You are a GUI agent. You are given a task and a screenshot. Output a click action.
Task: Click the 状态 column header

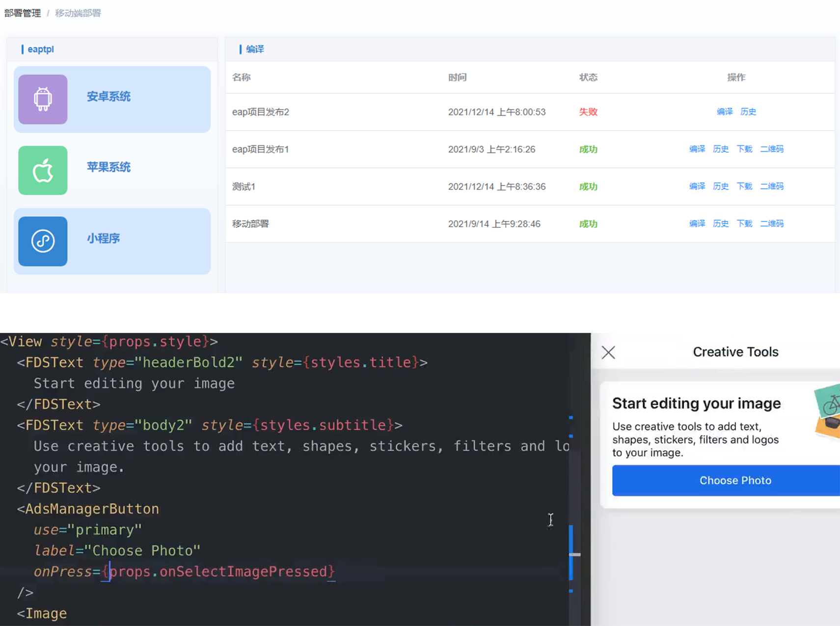pos(588,78)
